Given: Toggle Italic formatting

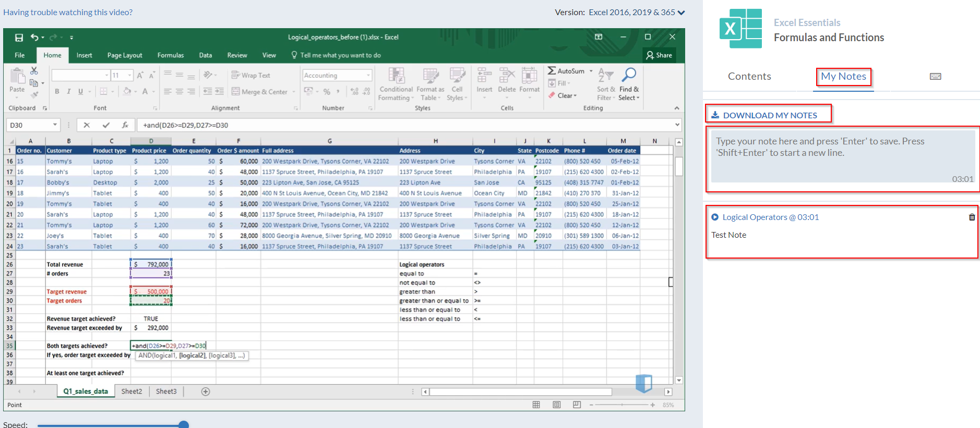Looking at the screenshot, I should 68,92.
